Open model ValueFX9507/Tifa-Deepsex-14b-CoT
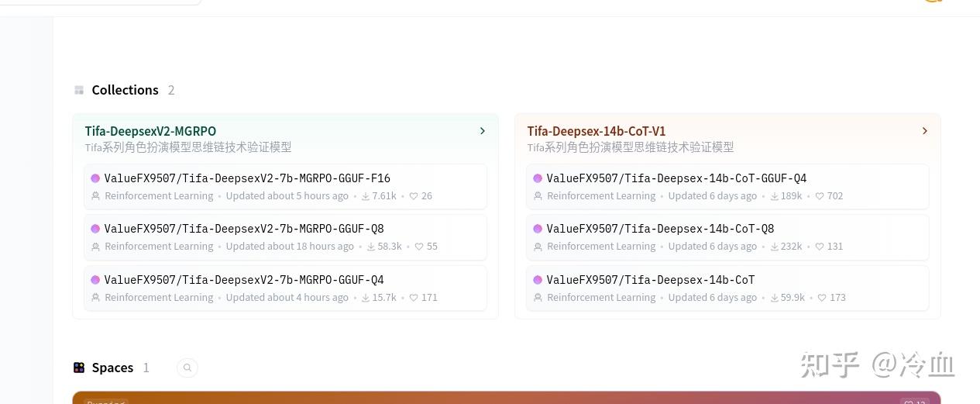Image resolution: width=980 pixels, height=404 pixels. click(x=727, y=288)
